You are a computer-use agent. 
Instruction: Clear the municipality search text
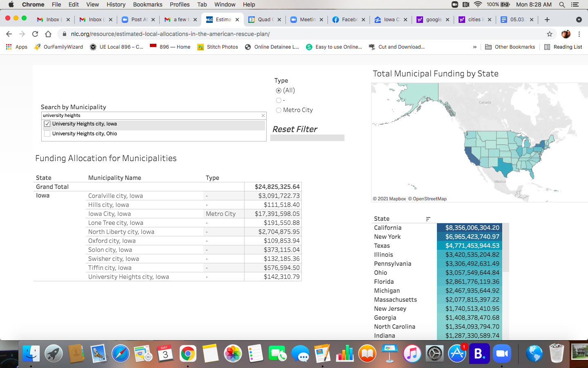click(263, 116)
